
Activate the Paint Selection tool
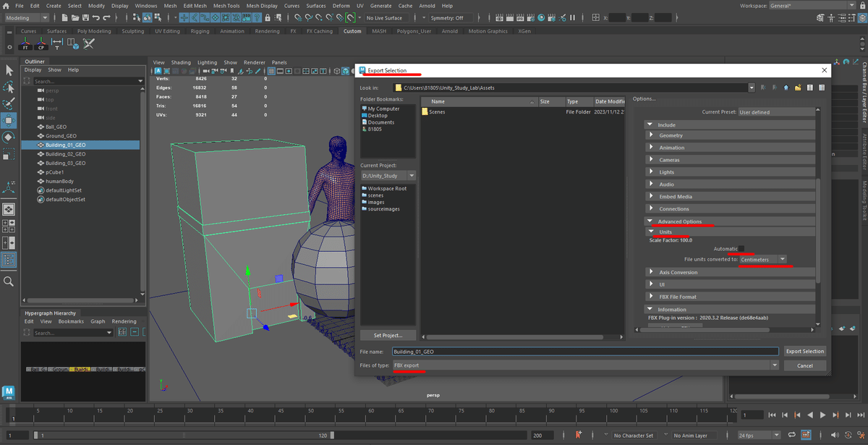[9, 103]
